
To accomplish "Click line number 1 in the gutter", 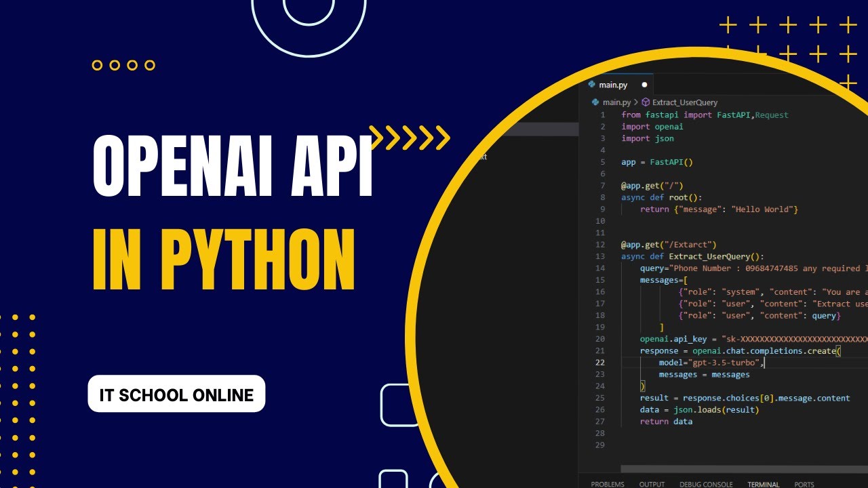I will coord(602,115).
